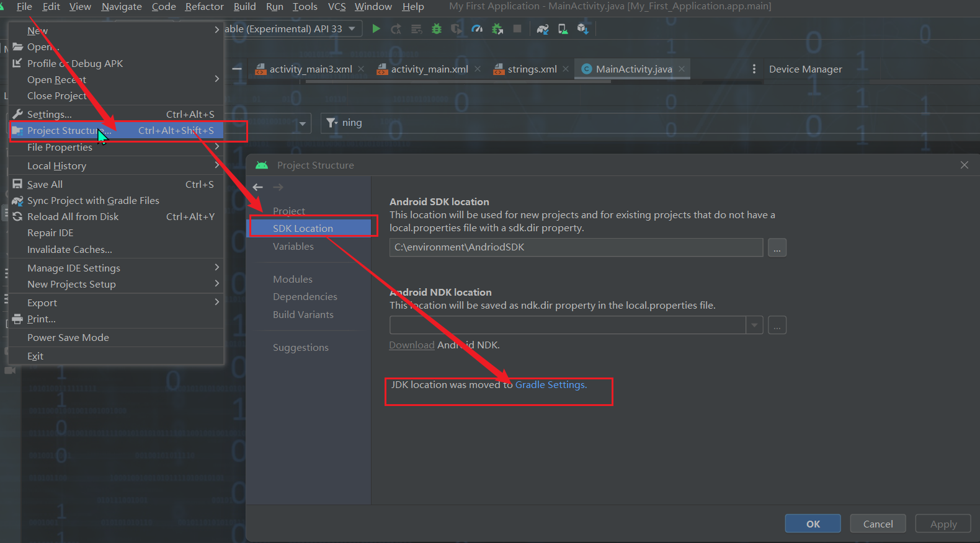
Task: Start debugging with the green bug icon
Action: 437,29
